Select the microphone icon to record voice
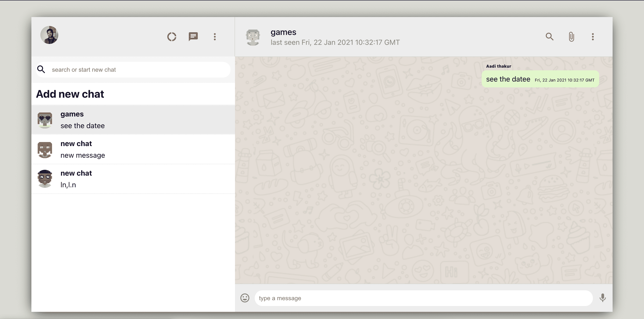644x319 pixels. pyautogui.click(x=603, y=298)
